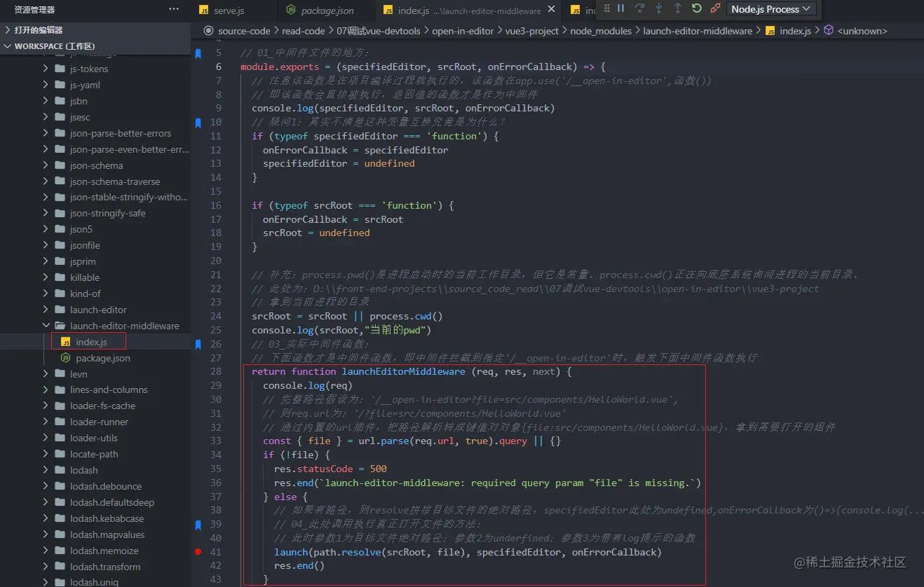The image size is (924, 587).
Task: Click the Step Into debug arrow
Action: [x=658, y=8]
